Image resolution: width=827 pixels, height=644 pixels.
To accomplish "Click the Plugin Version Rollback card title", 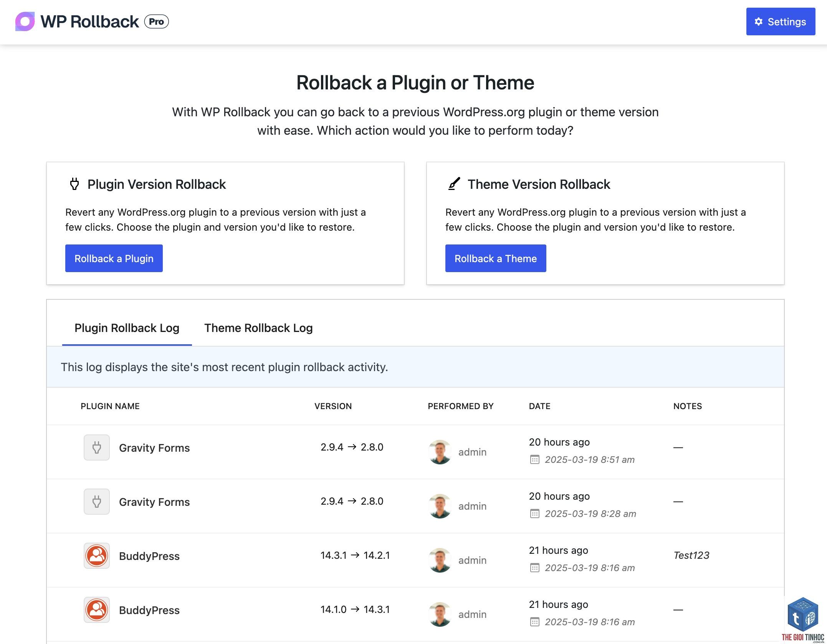I will coord(157,184).
